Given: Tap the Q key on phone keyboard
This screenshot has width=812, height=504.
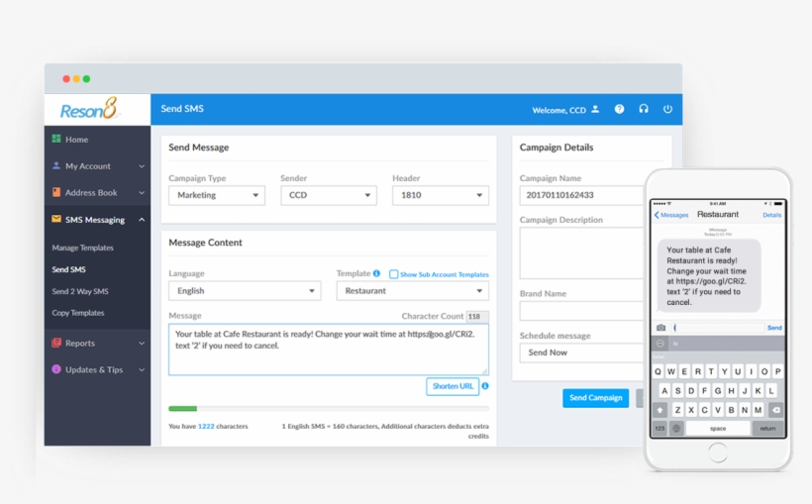Looking at the screenshot, I should point(658,371).
